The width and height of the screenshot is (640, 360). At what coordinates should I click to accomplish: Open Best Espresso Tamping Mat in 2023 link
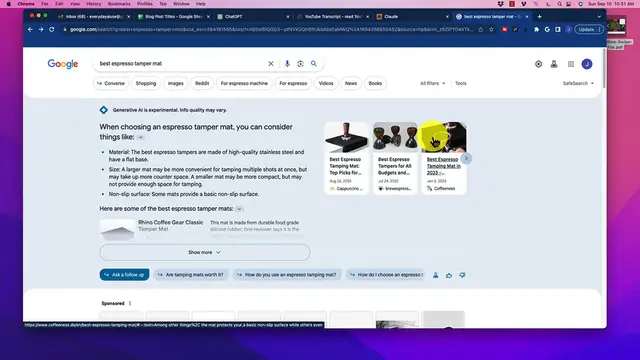click(x=444, y=166)
